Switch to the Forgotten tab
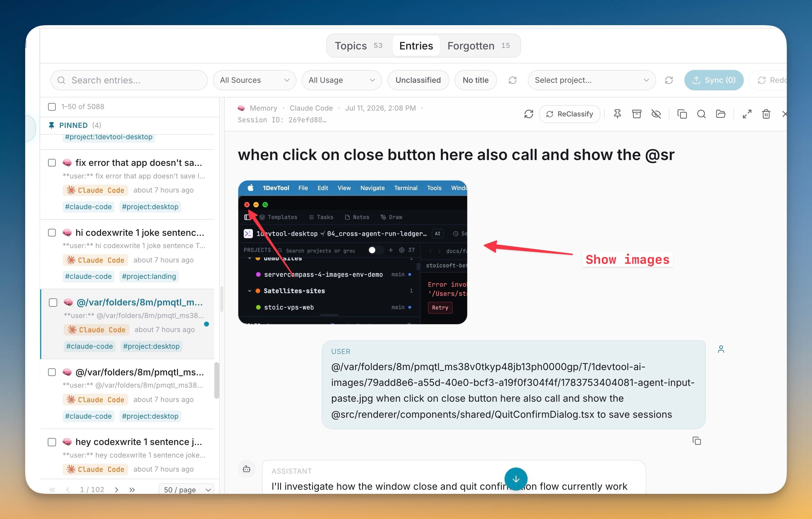 click(x=478, y=46)
